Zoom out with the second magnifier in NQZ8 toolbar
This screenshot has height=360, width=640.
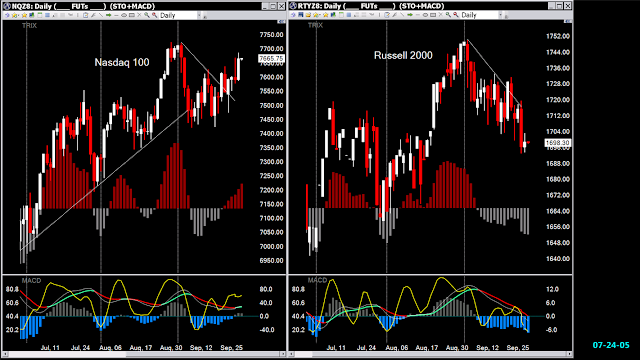[x=155, y=15]
